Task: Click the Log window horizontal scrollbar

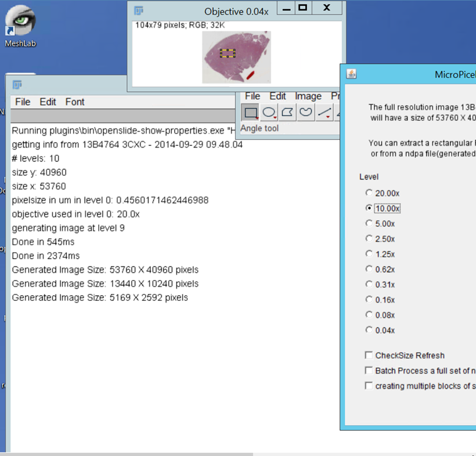Action: (128, 454)
